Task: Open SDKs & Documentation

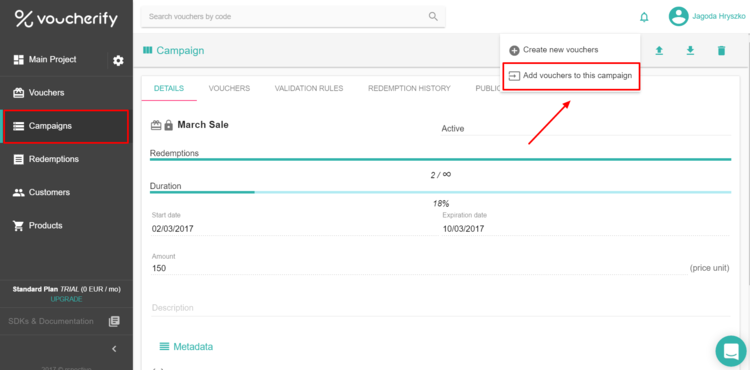Action: (51, 321)
